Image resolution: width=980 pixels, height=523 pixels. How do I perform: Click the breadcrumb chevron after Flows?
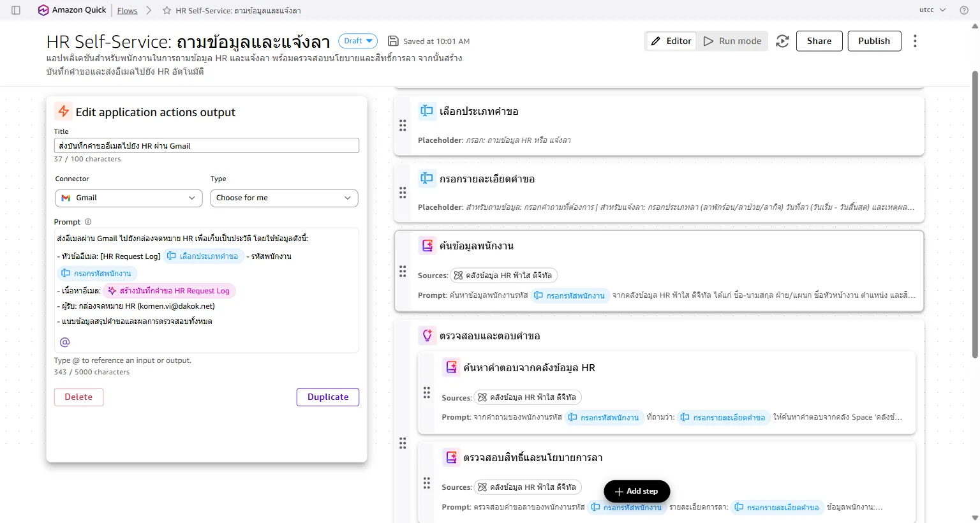pyautogui.click(x=149, y=10)
